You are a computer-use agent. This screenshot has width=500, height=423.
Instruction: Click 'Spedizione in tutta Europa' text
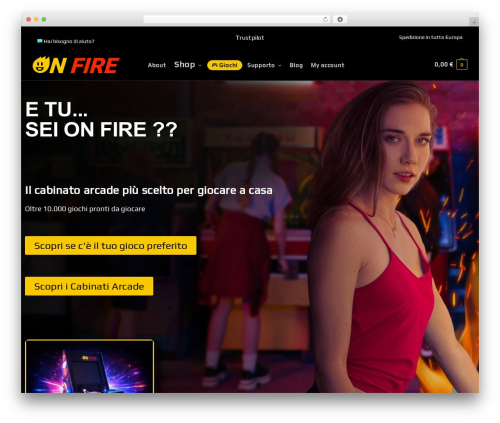point(430,37)
